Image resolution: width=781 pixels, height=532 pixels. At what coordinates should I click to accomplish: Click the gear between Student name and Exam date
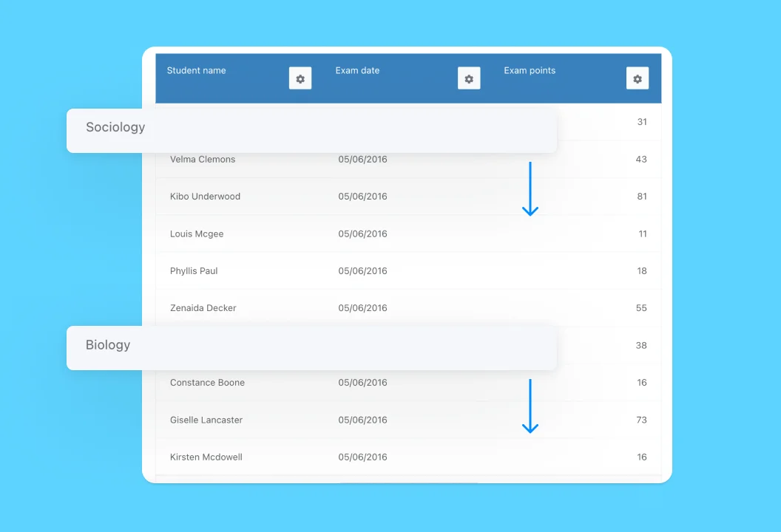[300, 78]
